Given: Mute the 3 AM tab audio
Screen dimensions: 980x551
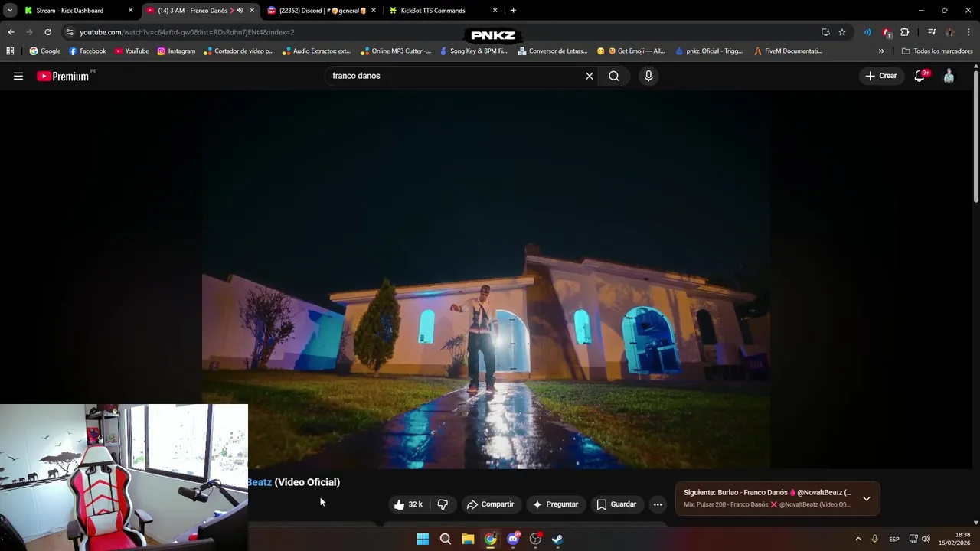Looking at the screenshot, I should pyautogui.click(x=240, y=11).
